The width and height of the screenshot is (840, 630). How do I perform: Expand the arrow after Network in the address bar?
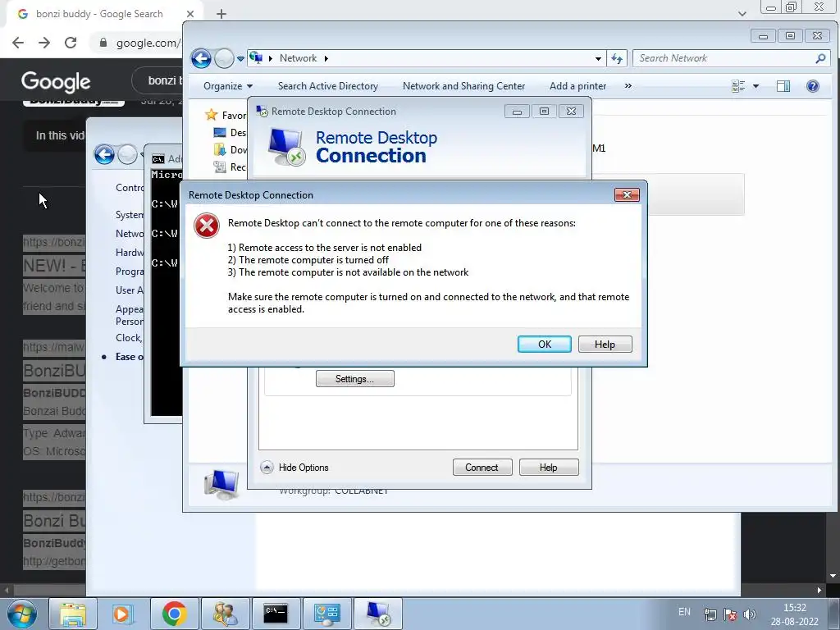point(326,58)
